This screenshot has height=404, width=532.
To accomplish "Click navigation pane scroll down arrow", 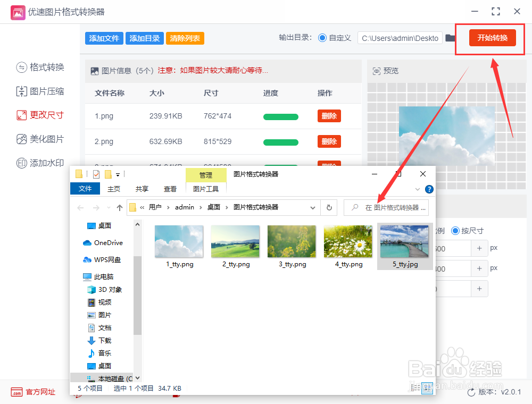I will point(137,377).
